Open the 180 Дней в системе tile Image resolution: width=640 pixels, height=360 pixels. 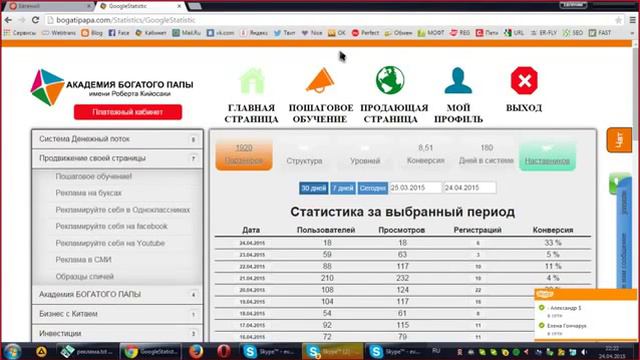coord(486,154)
